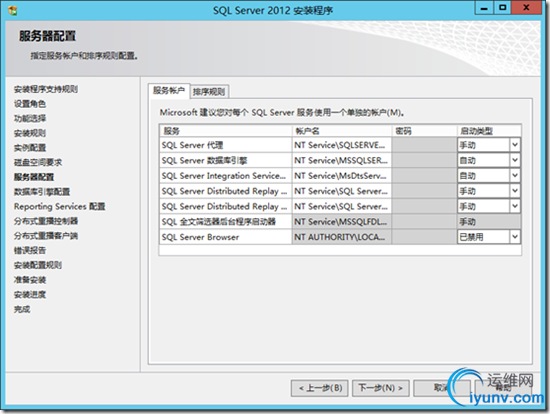
Task: Select account name NT Service\MSSQLSER... cell
Action: tap(342, 160)
